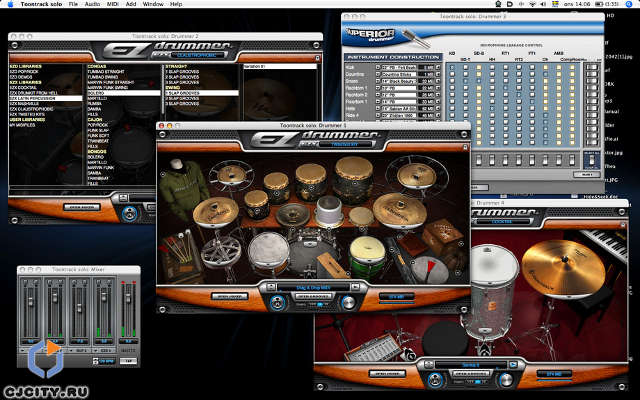This screenshot has width=640, height=400.
Task: Toggle the Hats row HH leakage checkbox in Superior
Action: 492,109
